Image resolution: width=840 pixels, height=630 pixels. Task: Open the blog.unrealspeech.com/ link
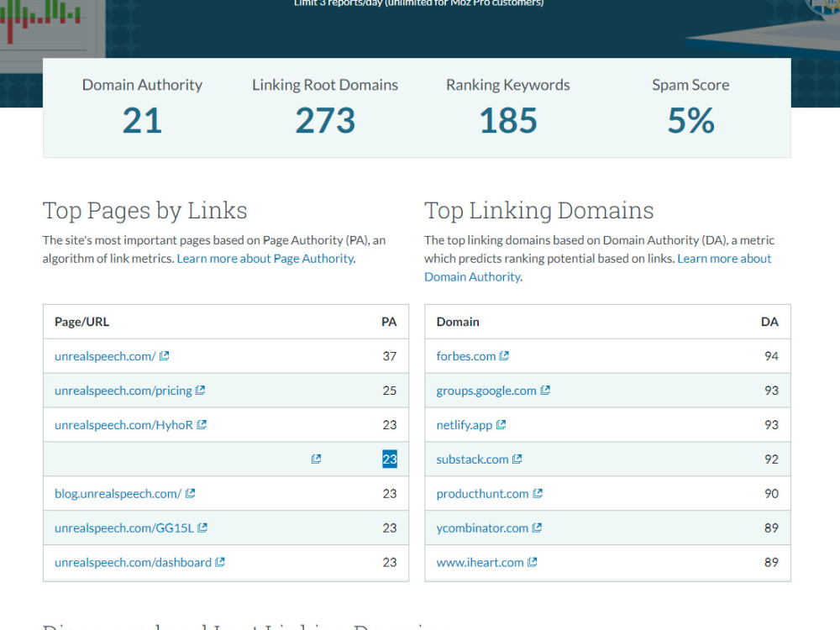[118, 493]
